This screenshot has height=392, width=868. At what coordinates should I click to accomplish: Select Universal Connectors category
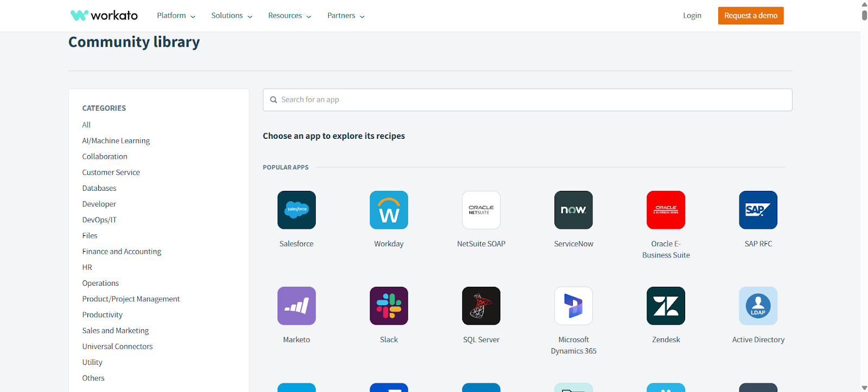(x=117, y=346)
